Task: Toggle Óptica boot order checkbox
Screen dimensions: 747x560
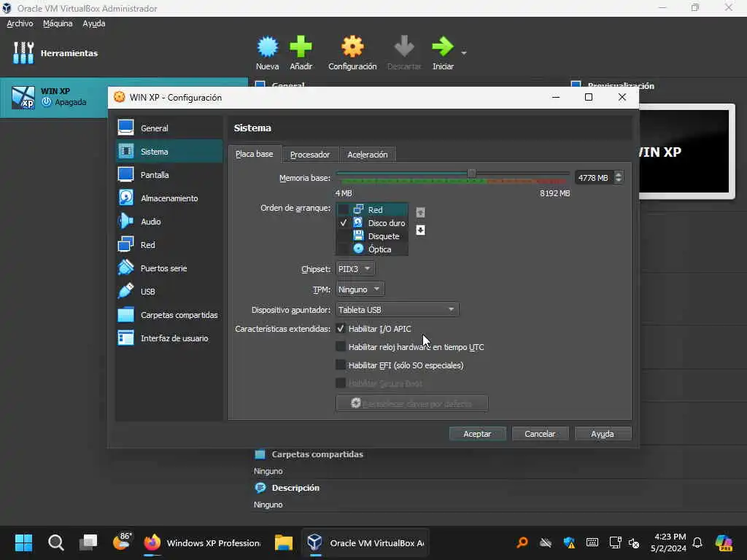Action: (343, 249)
